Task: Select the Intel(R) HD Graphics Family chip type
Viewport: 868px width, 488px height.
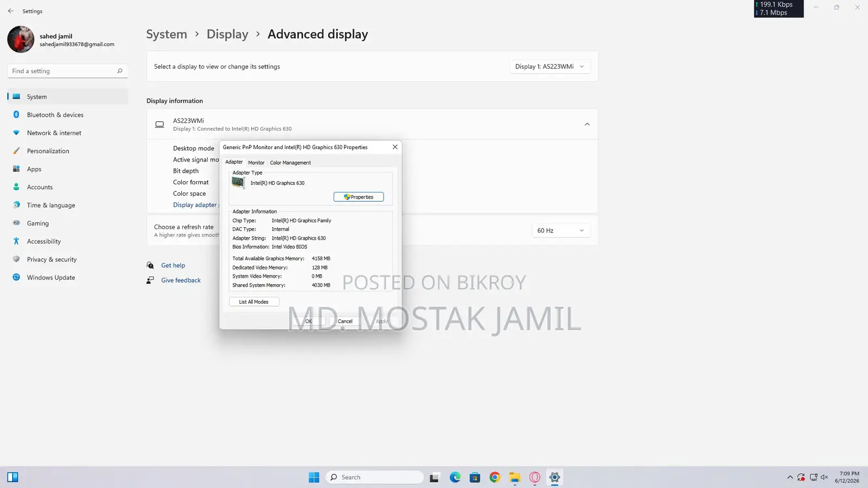Action: point(301,221)
